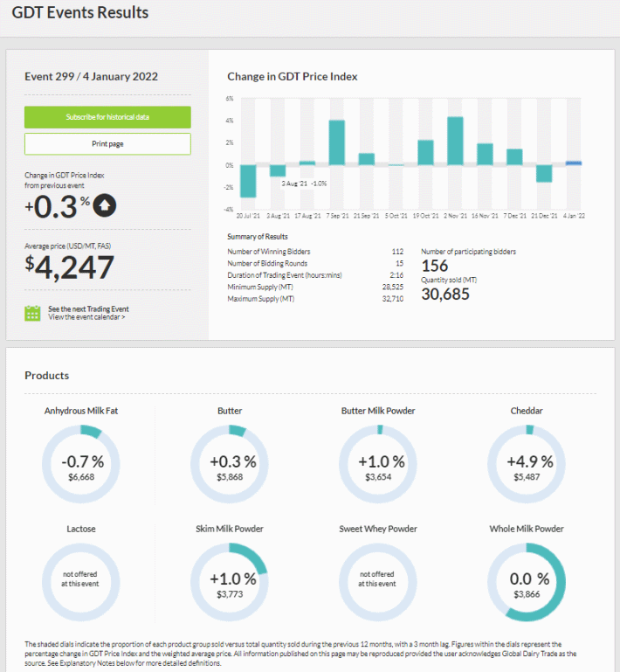
Task: Open the View the event calendar link
Action: pyautogui.click(x=86, y=317)
